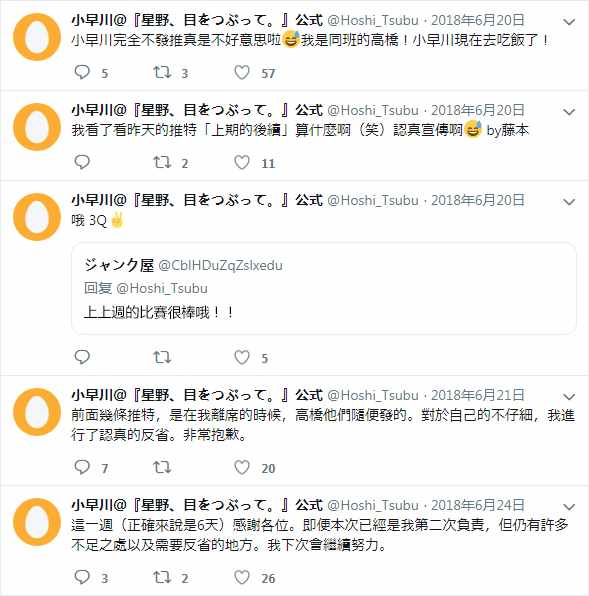Like the '哦 3Q' tweet with 5 likes
This screenshot has width=589, height=596.
pyautogui.click(x=242, y=357)
